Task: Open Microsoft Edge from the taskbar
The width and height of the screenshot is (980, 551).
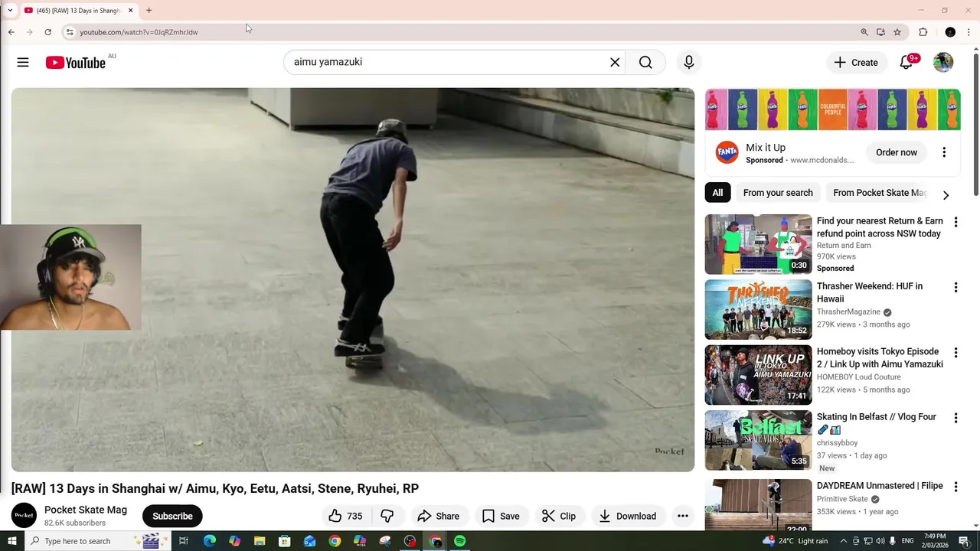Action: click(209, 541)
